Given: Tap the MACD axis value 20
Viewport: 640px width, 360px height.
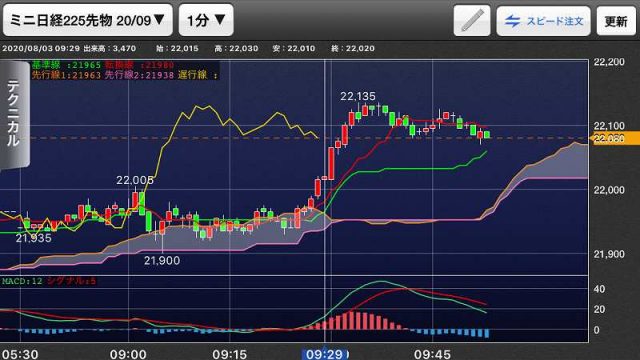Looking at the screenshot, I should coord(599,309).
